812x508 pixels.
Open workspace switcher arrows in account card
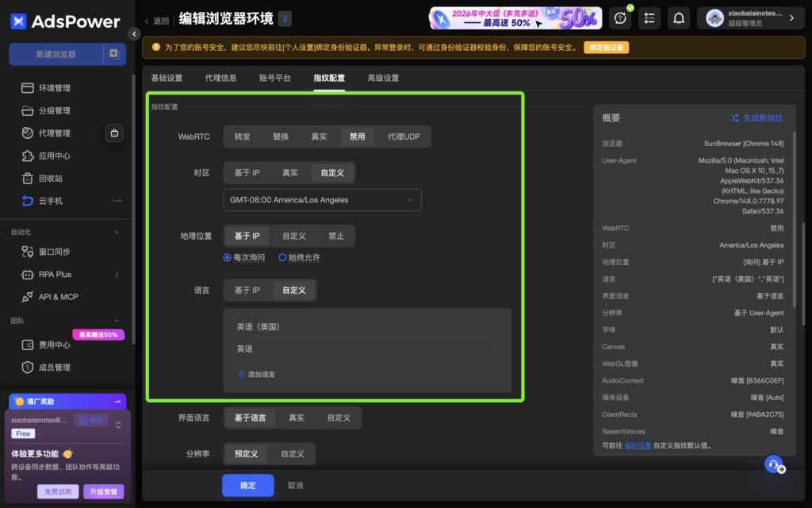pos(119,425)
